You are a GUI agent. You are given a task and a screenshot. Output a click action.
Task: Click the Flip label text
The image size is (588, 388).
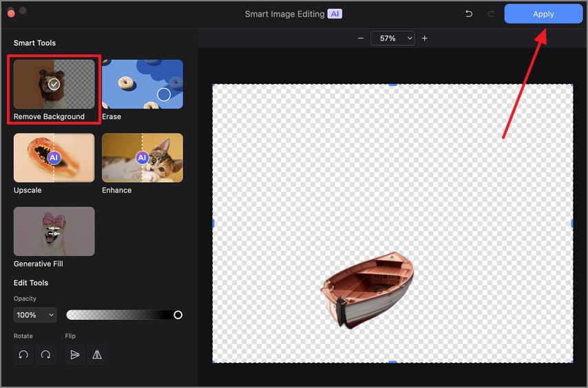point(70,336)
